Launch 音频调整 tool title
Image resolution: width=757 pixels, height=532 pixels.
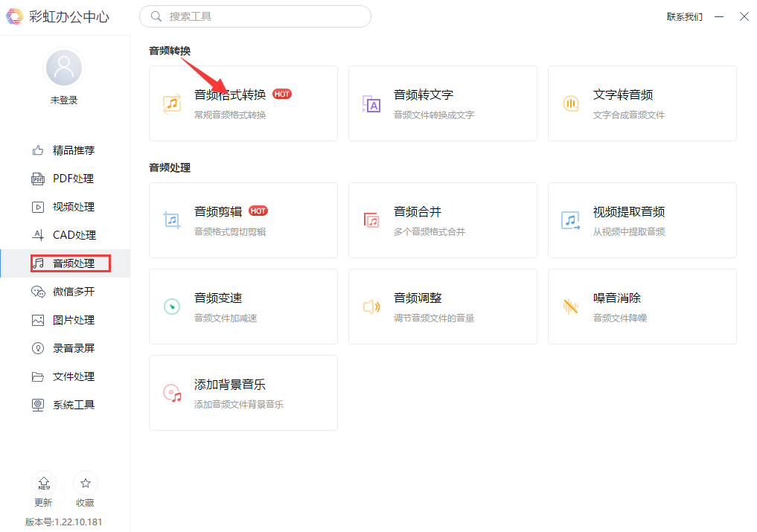(x=418, y=298)
